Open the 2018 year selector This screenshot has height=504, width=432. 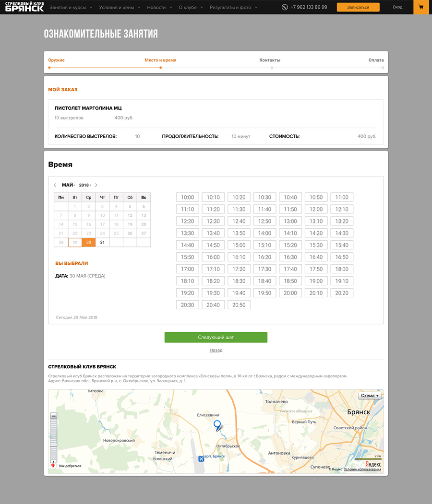click(85, 185)
